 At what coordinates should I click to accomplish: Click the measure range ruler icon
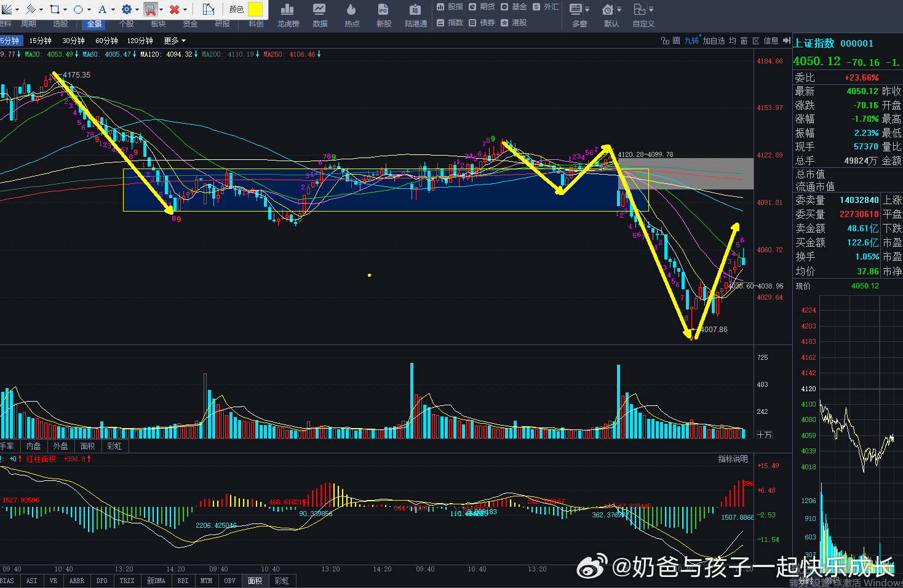[209, 9]
